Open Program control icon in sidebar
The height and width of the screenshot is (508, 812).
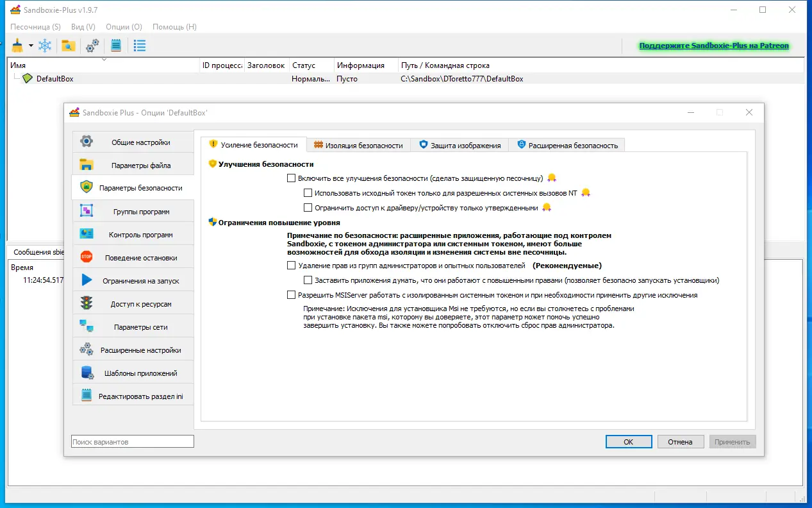pyautogui.click(x=87, y=234)
